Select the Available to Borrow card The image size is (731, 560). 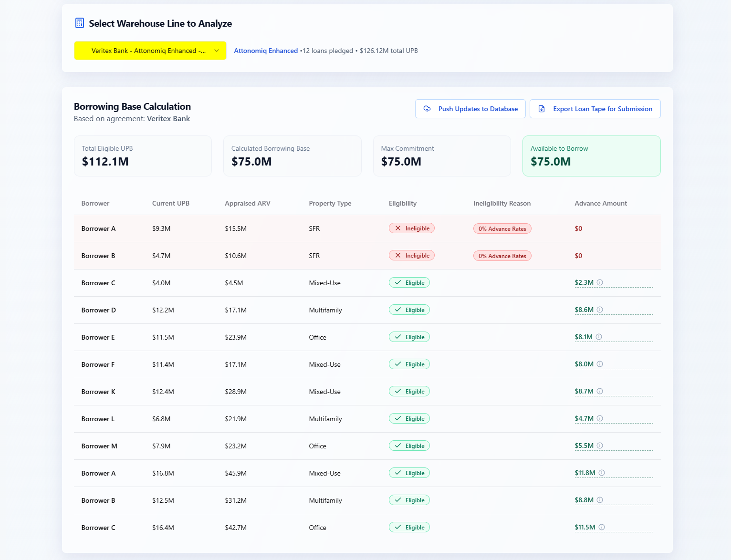tap(591, 156)
